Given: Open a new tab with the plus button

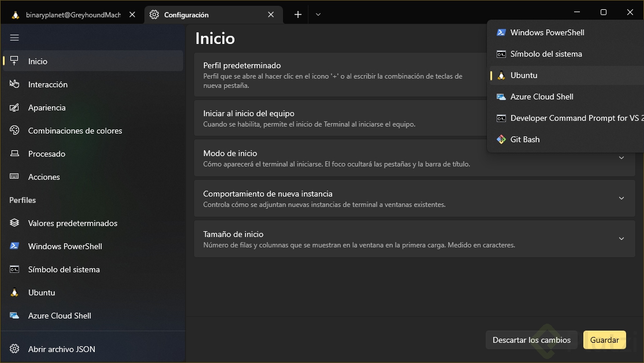Looking at the screenshot, I should pos(298,15).
